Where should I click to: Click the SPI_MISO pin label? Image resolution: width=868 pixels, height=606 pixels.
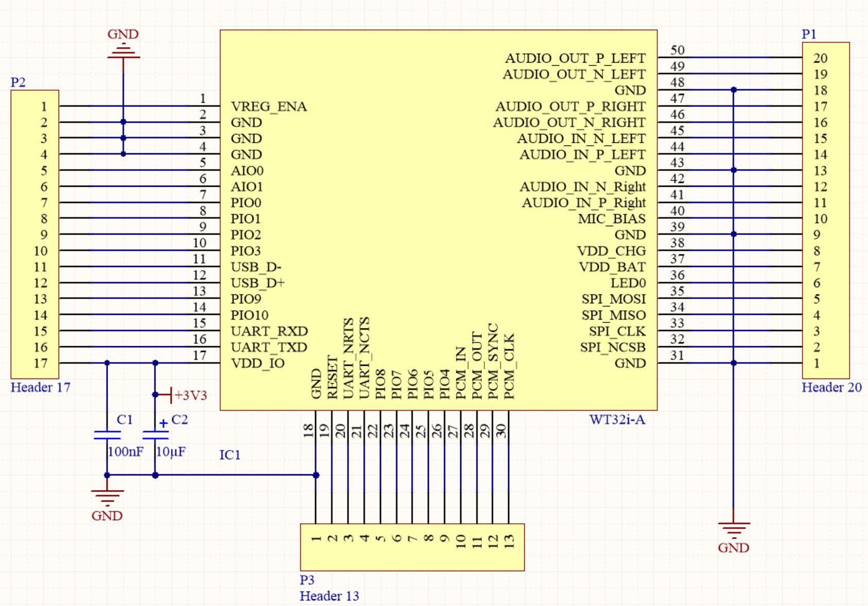coord(614,315)
